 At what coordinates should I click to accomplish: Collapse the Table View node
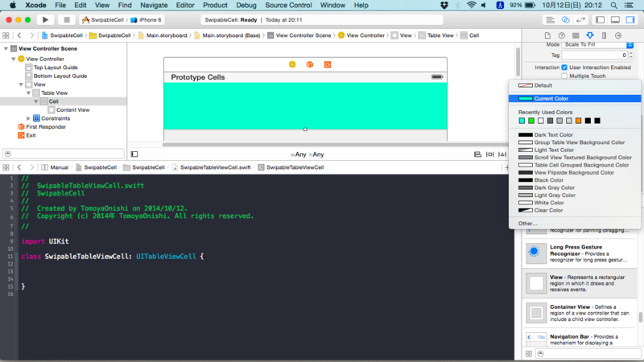click(x=28, y=93)
